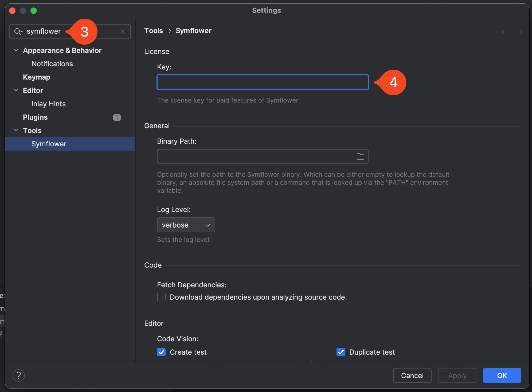Confirm settings with OK button

click(x=502, y=375)
